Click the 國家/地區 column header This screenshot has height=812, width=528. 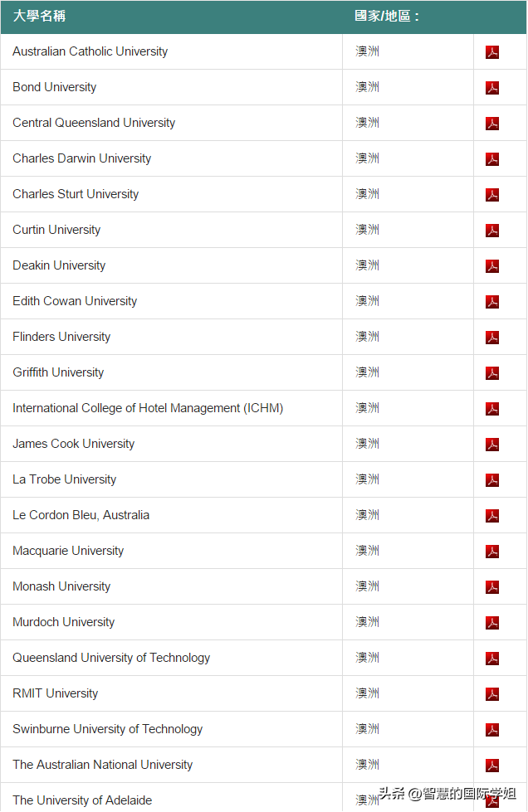388,16
